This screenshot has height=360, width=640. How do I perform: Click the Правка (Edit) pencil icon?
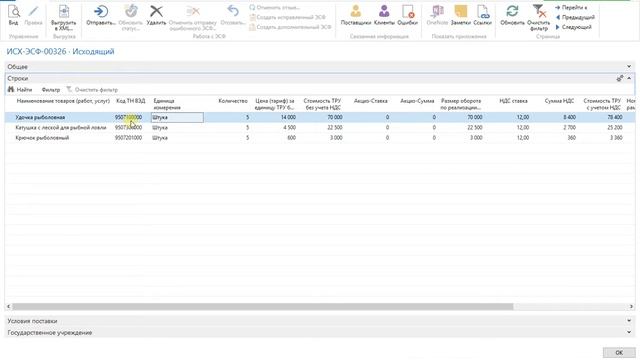(33, 15)
